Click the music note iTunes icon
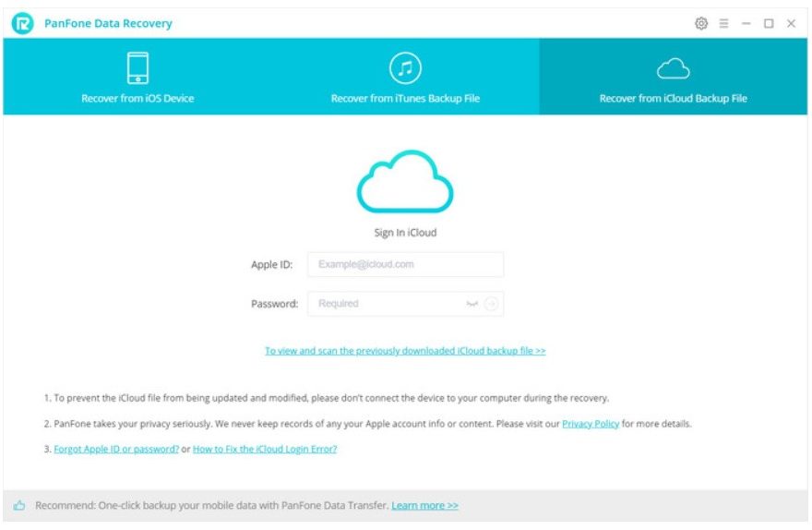 click(405, 68)
